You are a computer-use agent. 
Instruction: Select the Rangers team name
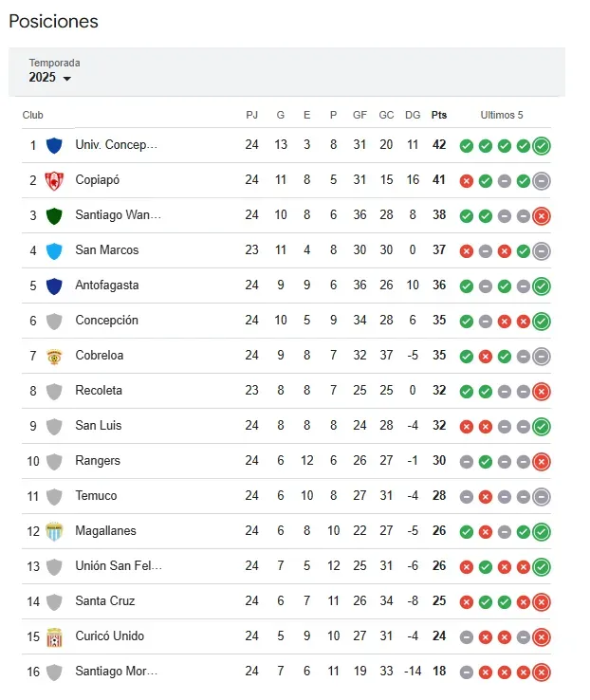click(x=97, y=461)
